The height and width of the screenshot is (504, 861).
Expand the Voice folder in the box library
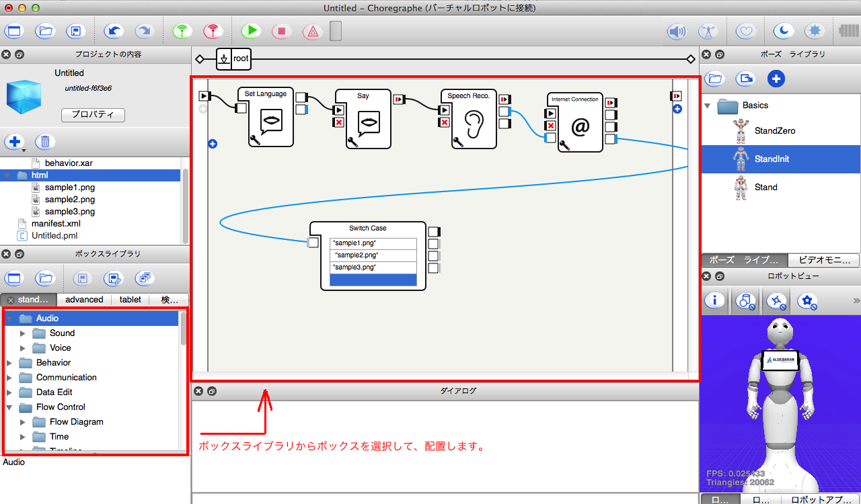click(x=23, y=348)
